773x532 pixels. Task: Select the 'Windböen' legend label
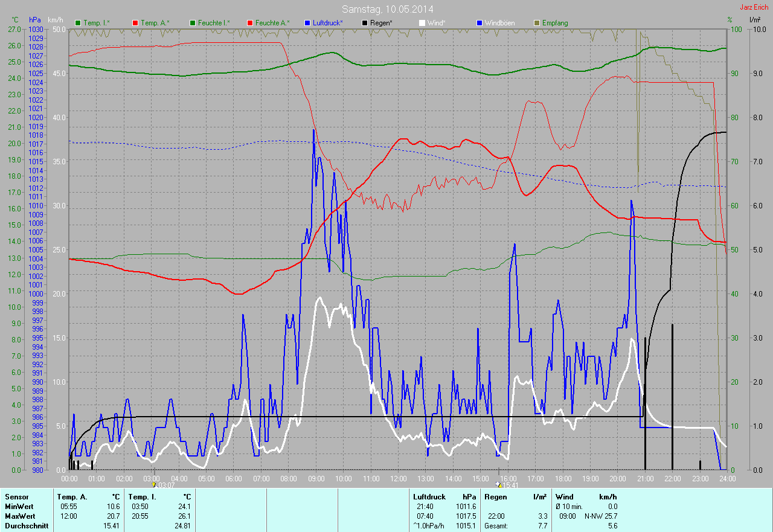tap(500, 23)
